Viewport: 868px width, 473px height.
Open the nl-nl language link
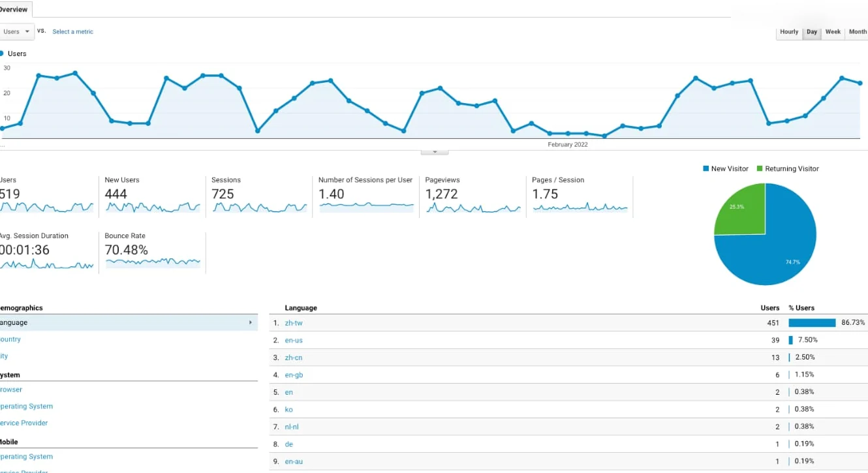click(x=292, y=427)
